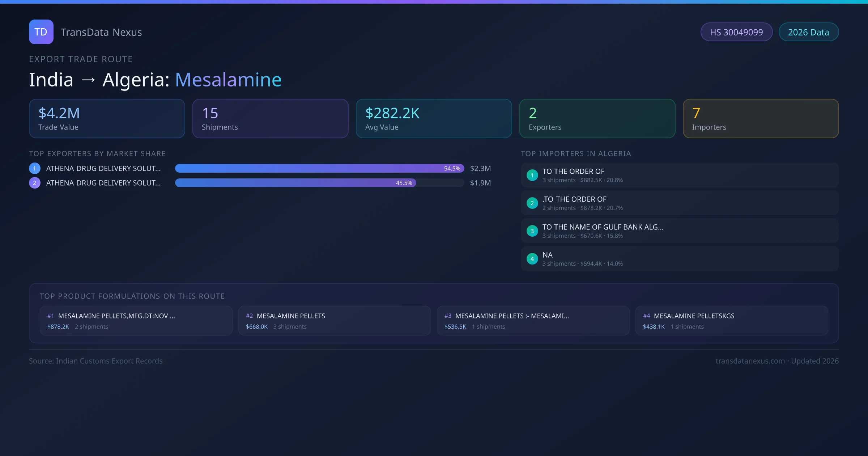The image size is (868, 456).
Task: Click importer rank 3 green badge
Action: click(x=532, y=231)
